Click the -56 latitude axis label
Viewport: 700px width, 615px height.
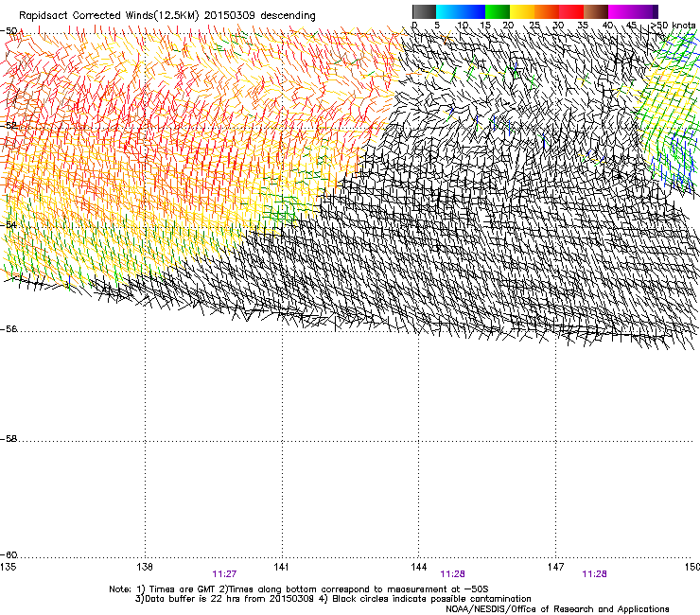coord(9,328)
